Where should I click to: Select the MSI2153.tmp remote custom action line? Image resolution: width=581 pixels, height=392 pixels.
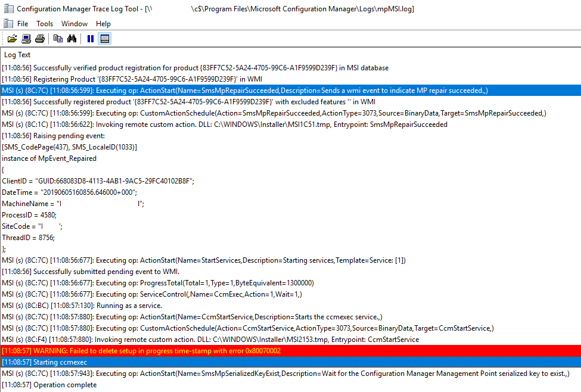291,340
